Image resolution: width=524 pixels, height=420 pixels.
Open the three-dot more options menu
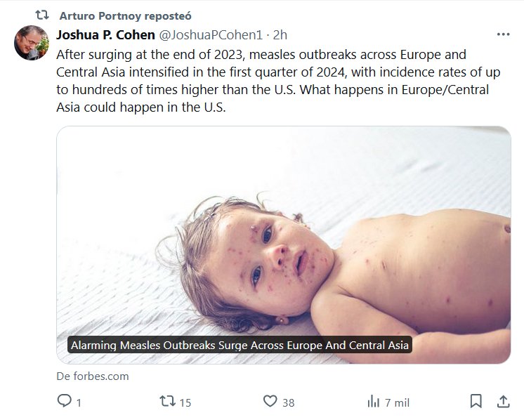pyautogui.click(x=503, y=34)
